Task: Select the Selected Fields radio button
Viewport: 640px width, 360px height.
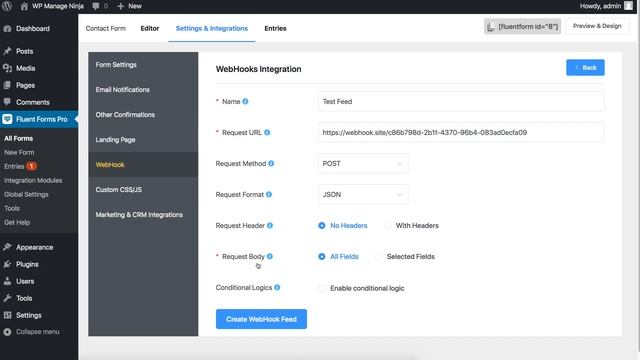Action: [x=378, y=256]
